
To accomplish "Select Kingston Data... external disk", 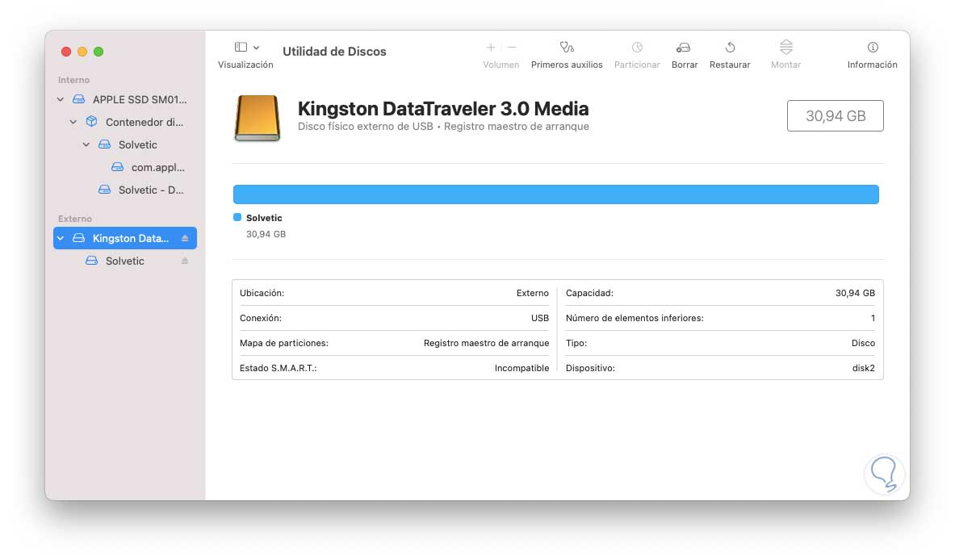I will [125, 238].
